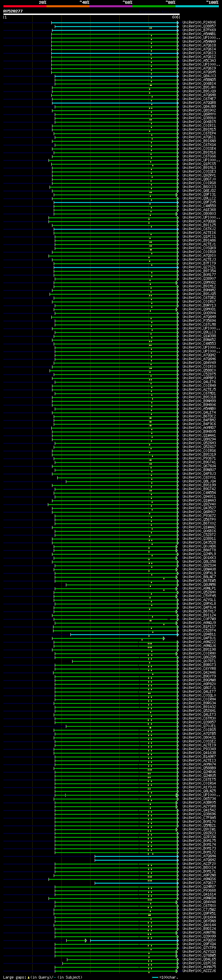Click the cyan ~100% identity legend segment
This screenshot has height=980, width=222.
197,6
